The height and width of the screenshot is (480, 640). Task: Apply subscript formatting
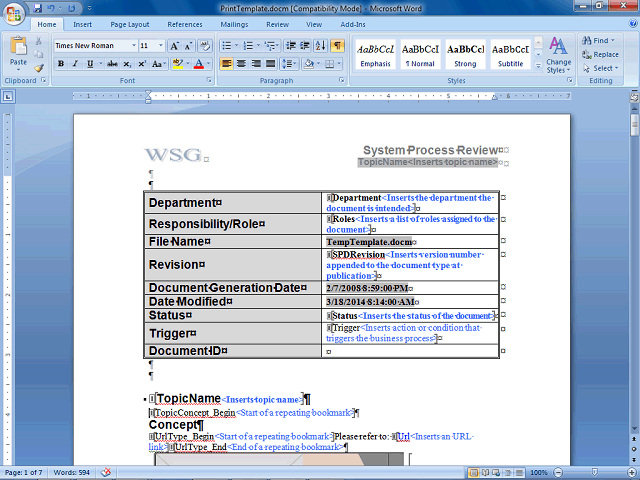click(127, 64)
